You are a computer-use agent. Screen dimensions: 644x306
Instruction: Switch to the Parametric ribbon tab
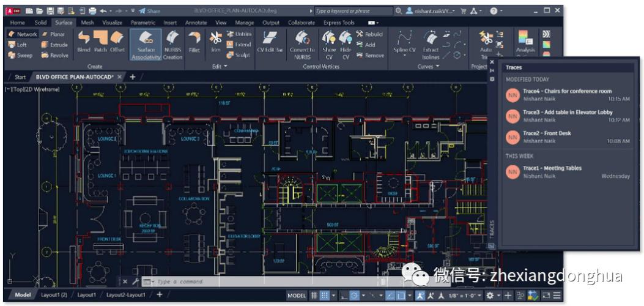pyautogui.click(x=142, y=23)
